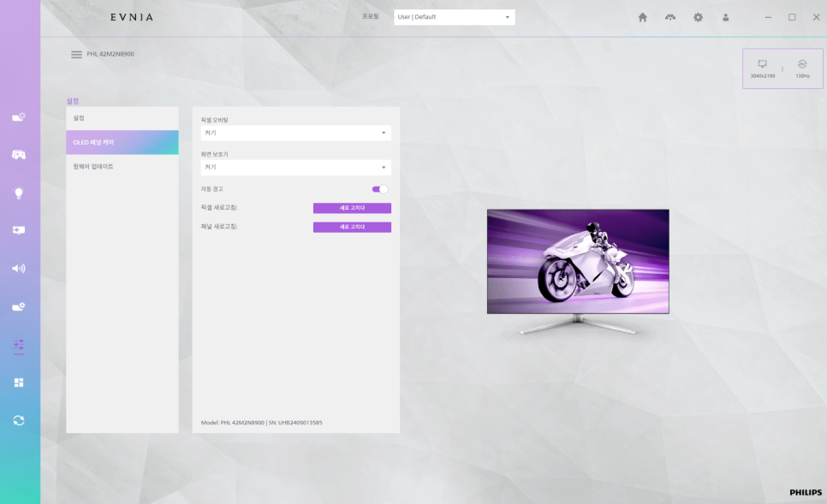Image resolution: width=827 pixels, height=504 pixels.
Task: Open the gear icon in top bar
Action: click(x=698, y=17)
